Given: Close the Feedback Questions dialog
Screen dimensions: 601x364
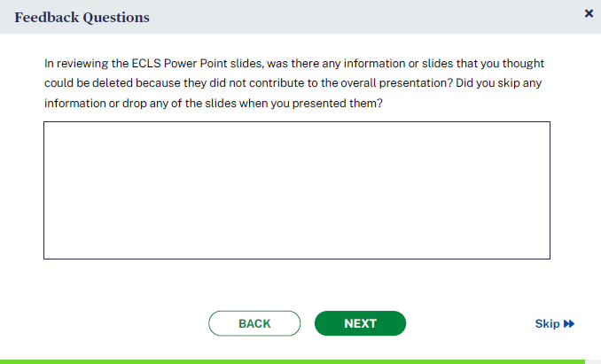Looking at the screenshot, I should pyautogui.click(x=589, y=13).
